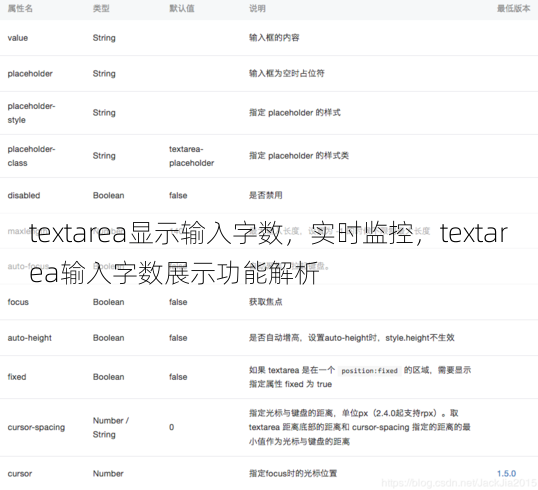Select String type in placeholder-style row
538x490 pixels.
(x=104, y=113)
